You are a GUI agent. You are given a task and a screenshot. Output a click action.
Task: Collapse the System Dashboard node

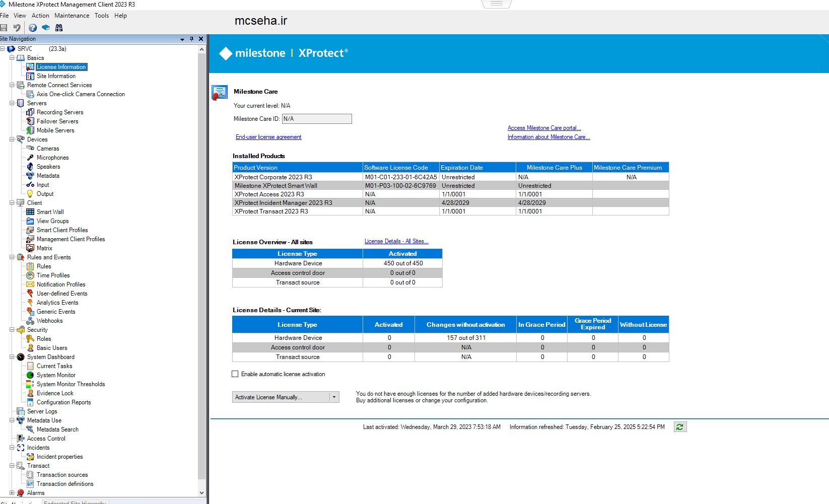(x=12, y=357)
